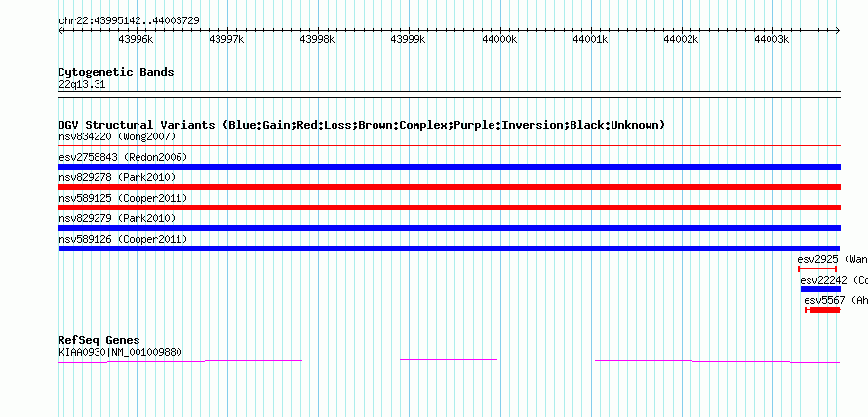This screenshot has height=417, width=868.
Task: Select the DGV Structural Variants track title
Action: [362, 125]
